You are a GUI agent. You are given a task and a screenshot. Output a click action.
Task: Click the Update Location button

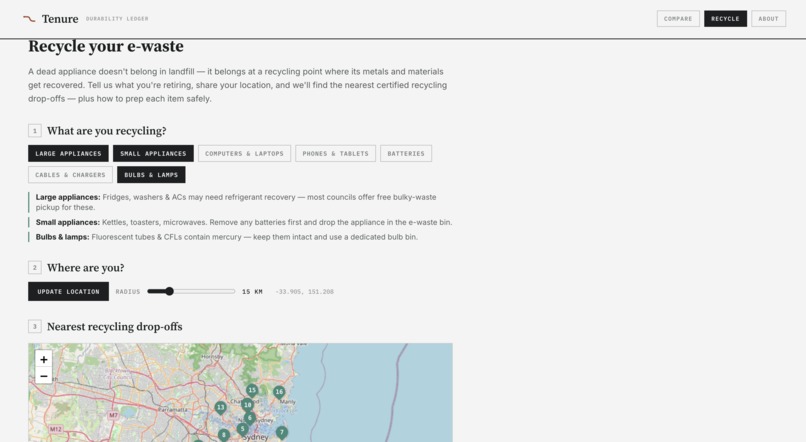(x=68, y=291)
